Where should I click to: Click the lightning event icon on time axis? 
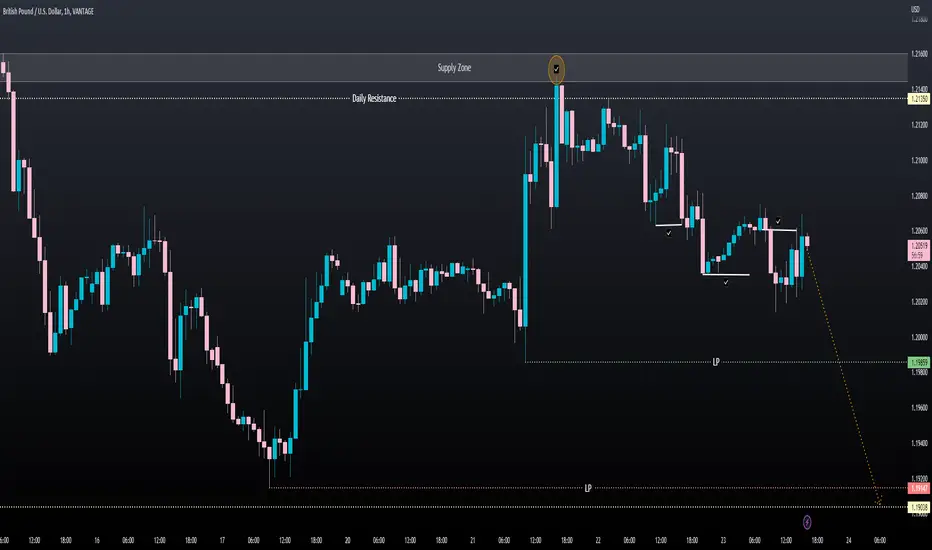[807, 523]
